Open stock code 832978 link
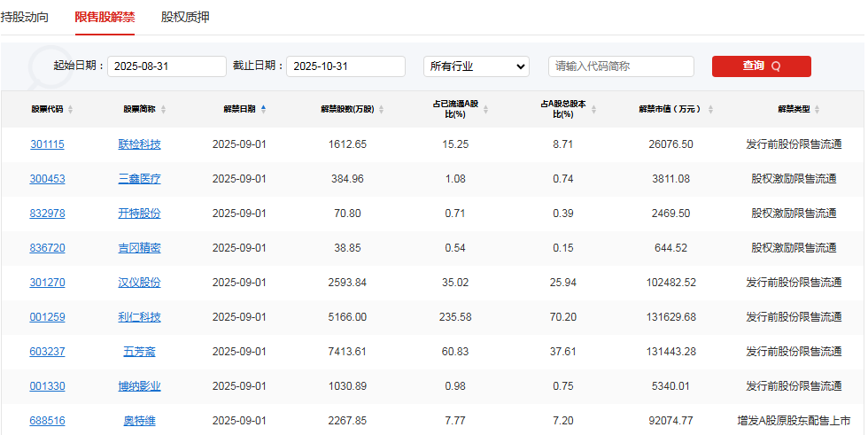The width and height of the screenshot is (868, 435). tap(47, 214)
